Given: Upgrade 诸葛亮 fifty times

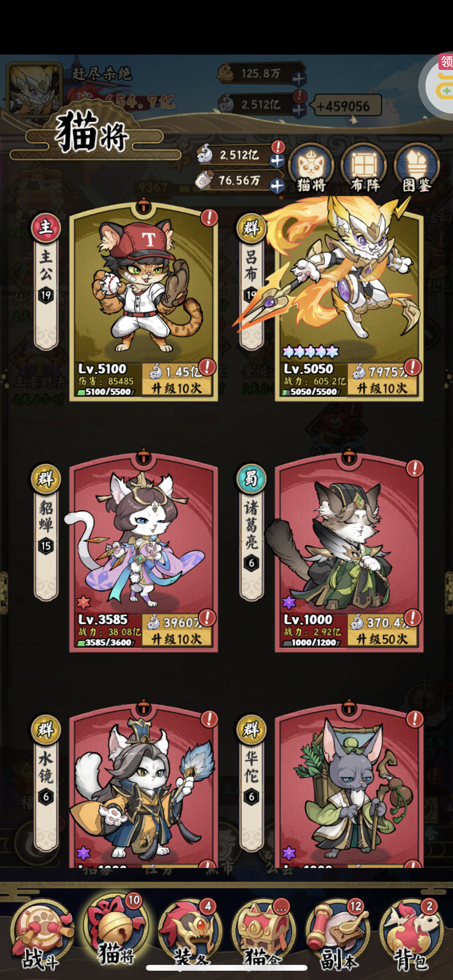Looking at the screenshot, I should [382, 630].
